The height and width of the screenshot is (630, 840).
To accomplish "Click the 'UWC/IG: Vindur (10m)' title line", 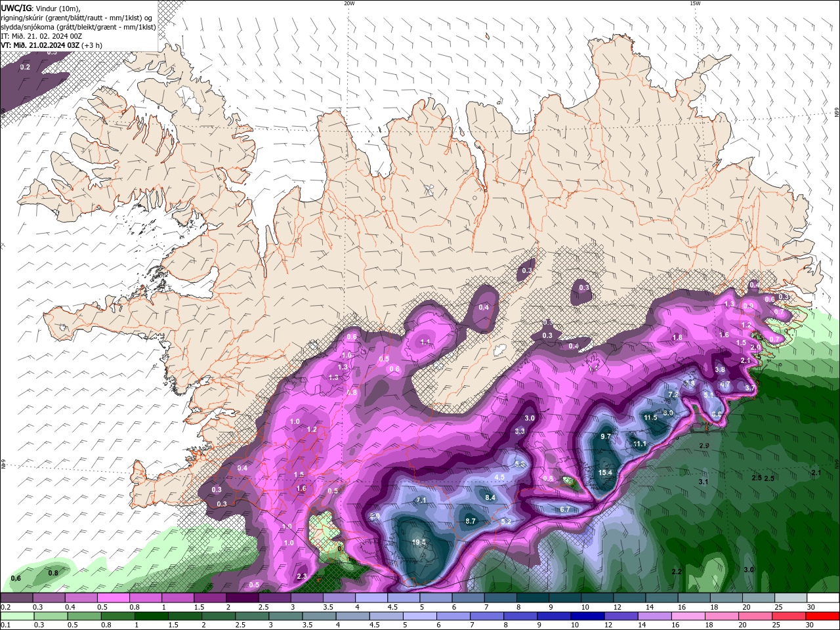I will (x=41, y=8).
